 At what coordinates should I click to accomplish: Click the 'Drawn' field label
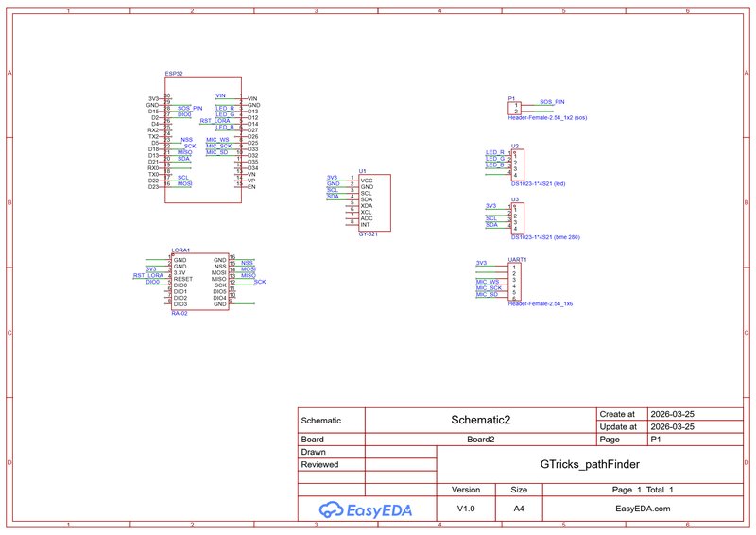(314, 452)
